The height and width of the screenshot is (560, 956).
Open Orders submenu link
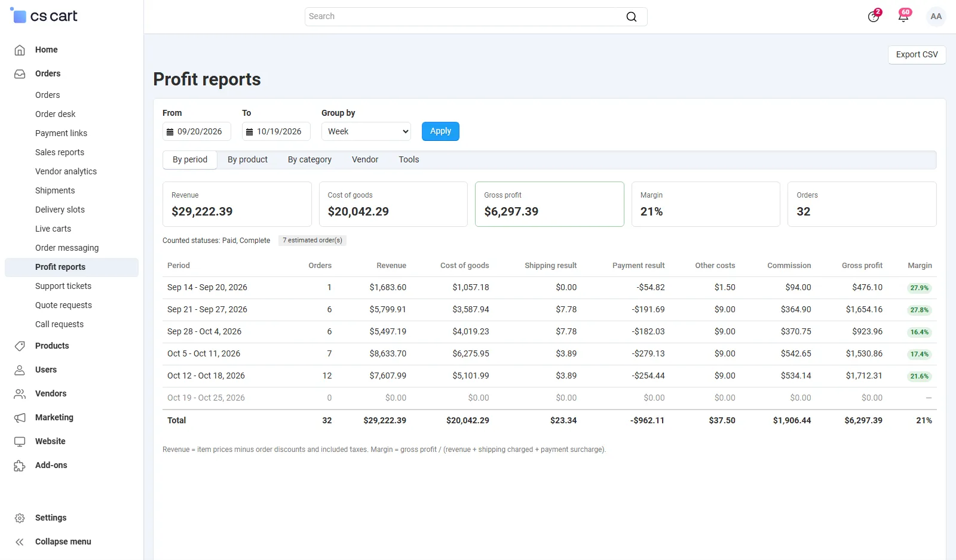click(47, 95)
